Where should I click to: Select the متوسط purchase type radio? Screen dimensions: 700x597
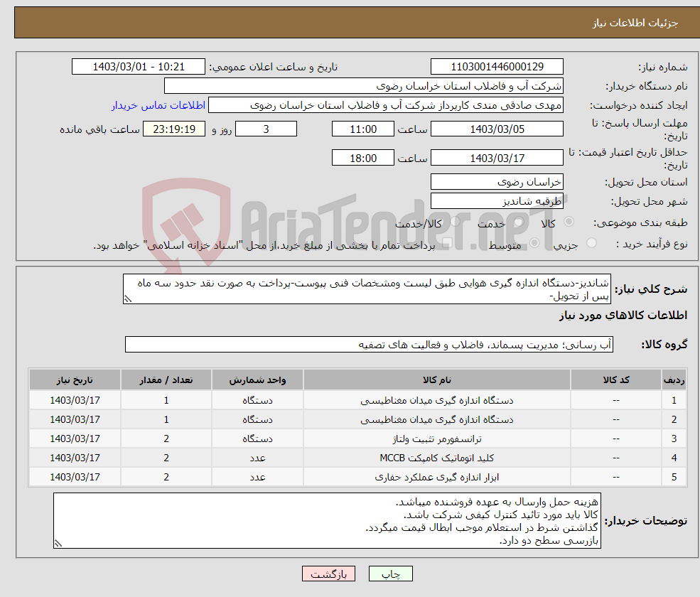(x=534, y=243)
